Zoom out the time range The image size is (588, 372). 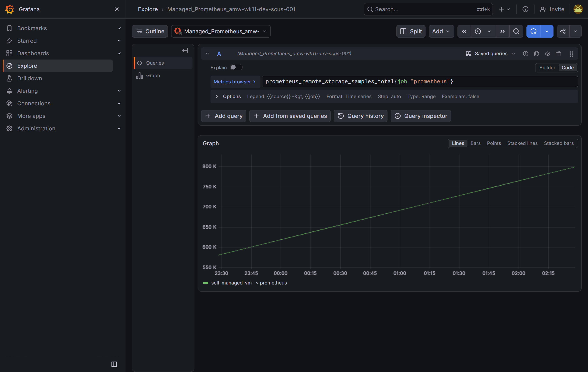point(516,31)
